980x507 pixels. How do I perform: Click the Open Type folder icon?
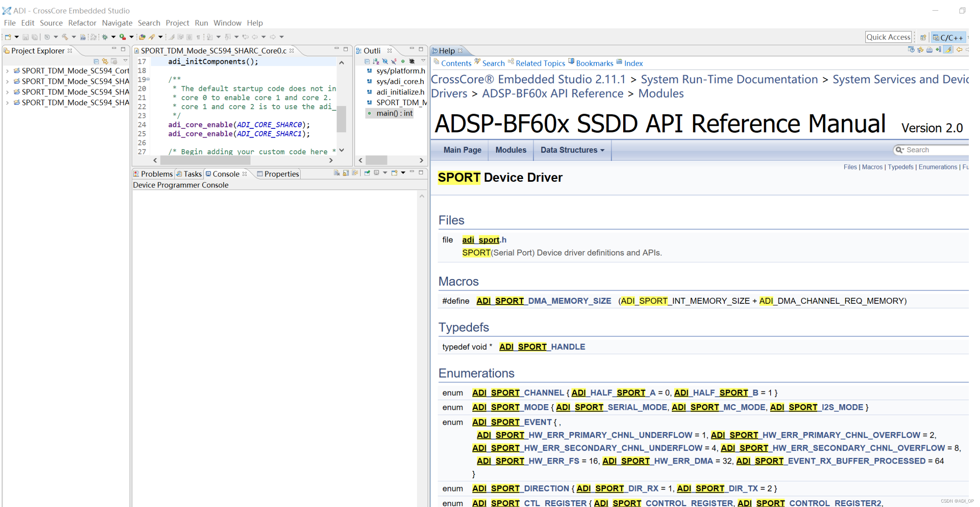142,37
